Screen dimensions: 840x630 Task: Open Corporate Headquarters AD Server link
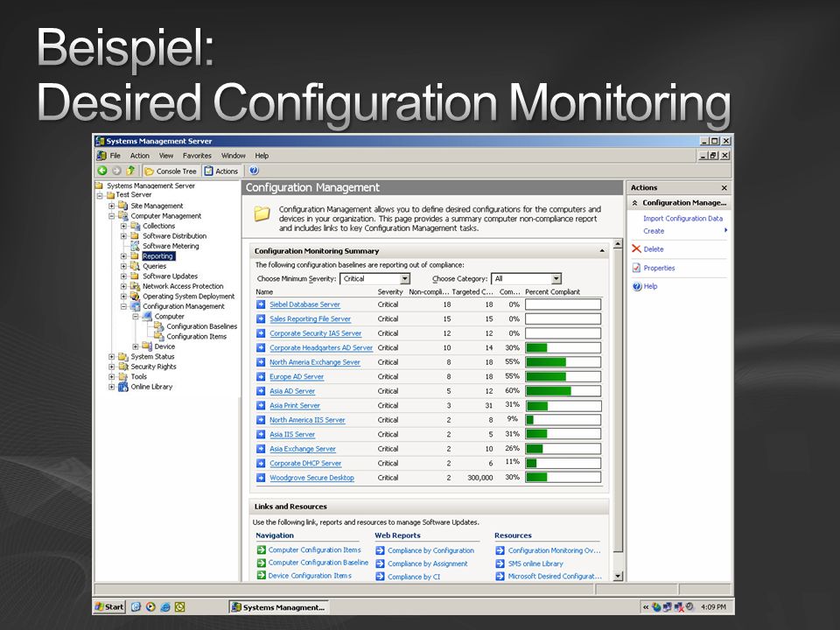click(x=321, y=347)
